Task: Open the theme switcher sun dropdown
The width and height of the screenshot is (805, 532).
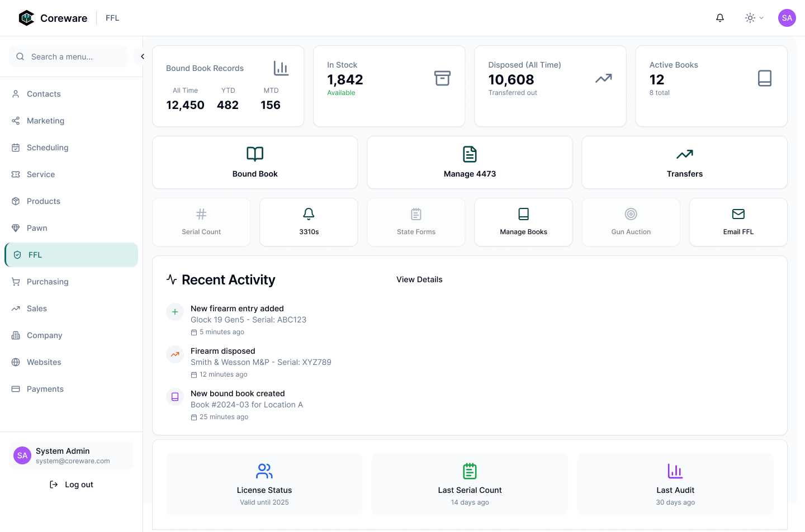Action: pos(754,18)
